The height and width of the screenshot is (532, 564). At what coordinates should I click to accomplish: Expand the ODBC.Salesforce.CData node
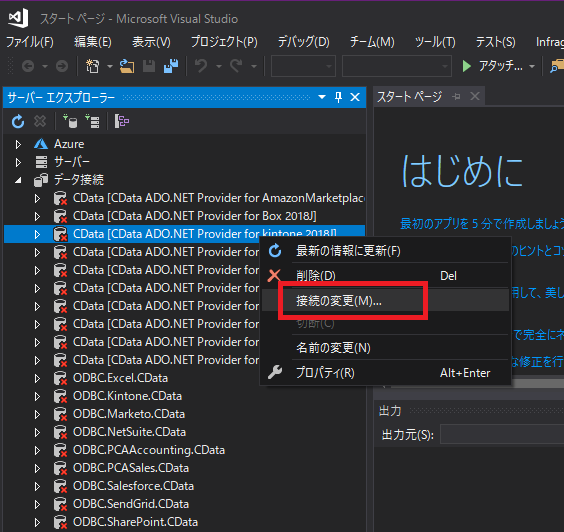pos(37,486)
